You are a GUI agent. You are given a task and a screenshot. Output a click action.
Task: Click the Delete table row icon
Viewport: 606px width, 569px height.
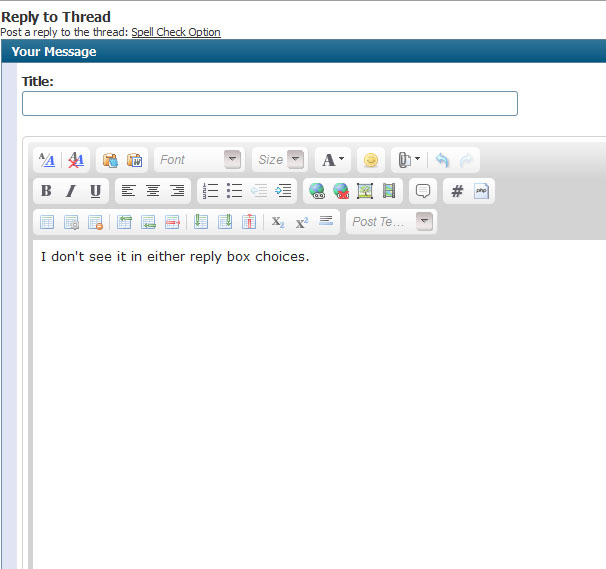pos(172,222)
